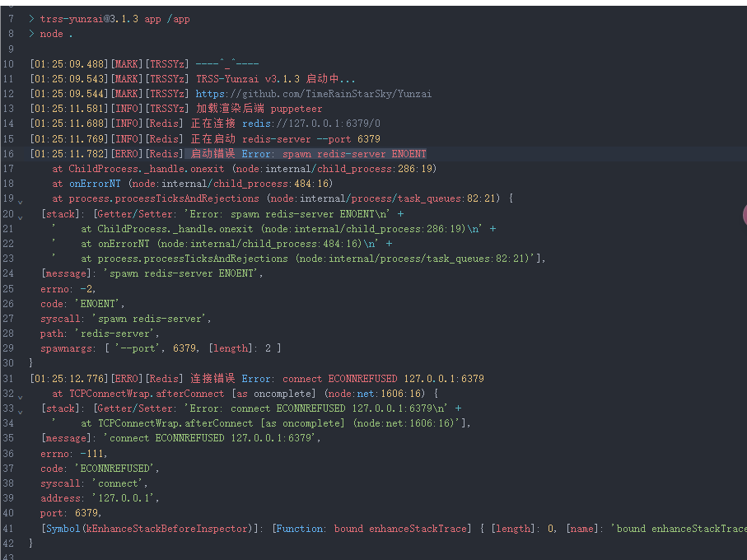The image size is (747, 560).
Task: Click "code: 'ENOENT'," on line 26
Action: pos(82,304)
